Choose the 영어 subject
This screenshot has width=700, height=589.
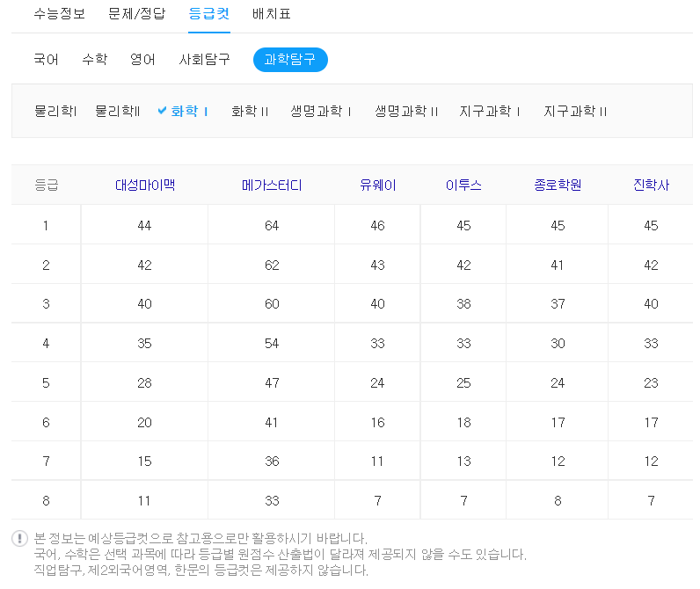[142, 60]
